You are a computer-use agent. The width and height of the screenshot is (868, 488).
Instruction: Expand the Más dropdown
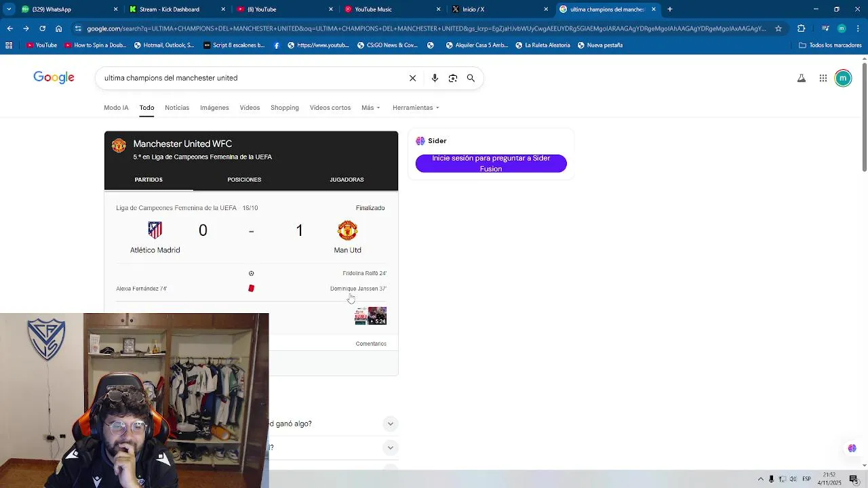click(370, 108)
